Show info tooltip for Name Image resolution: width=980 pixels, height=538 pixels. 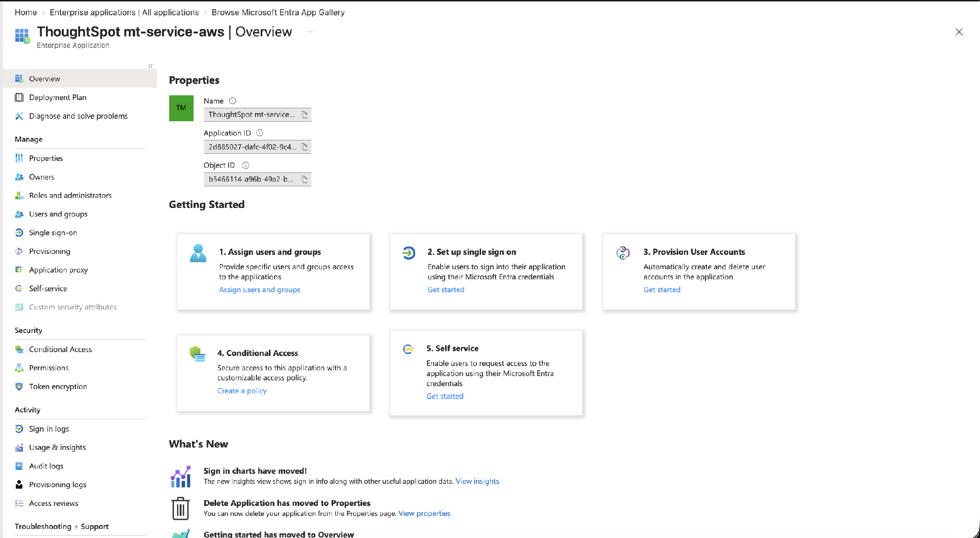(x=233, y=101)
